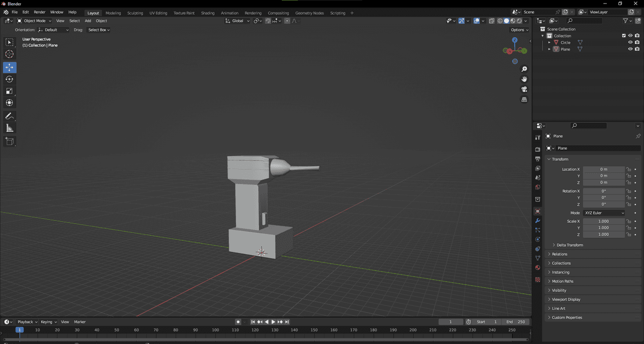
Task: Select the Rotate tool in left toolbar
Action: (x=10, y=79)
